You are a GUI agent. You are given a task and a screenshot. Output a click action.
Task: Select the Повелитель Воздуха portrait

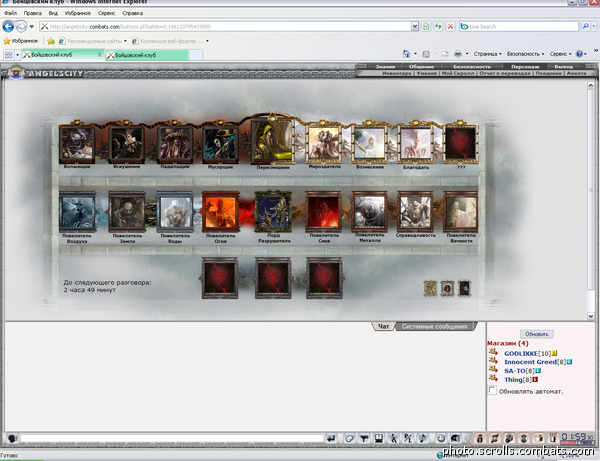pos(77,212)
